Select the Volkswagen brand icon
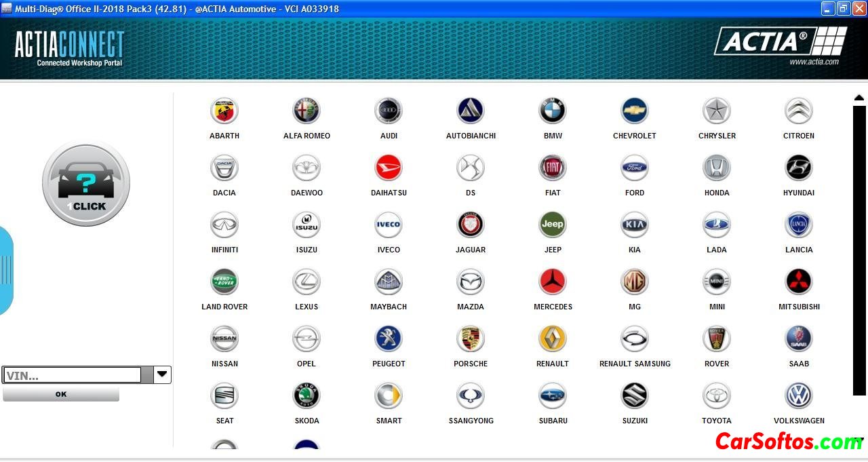The image size is (868, 462). (799, 396)
